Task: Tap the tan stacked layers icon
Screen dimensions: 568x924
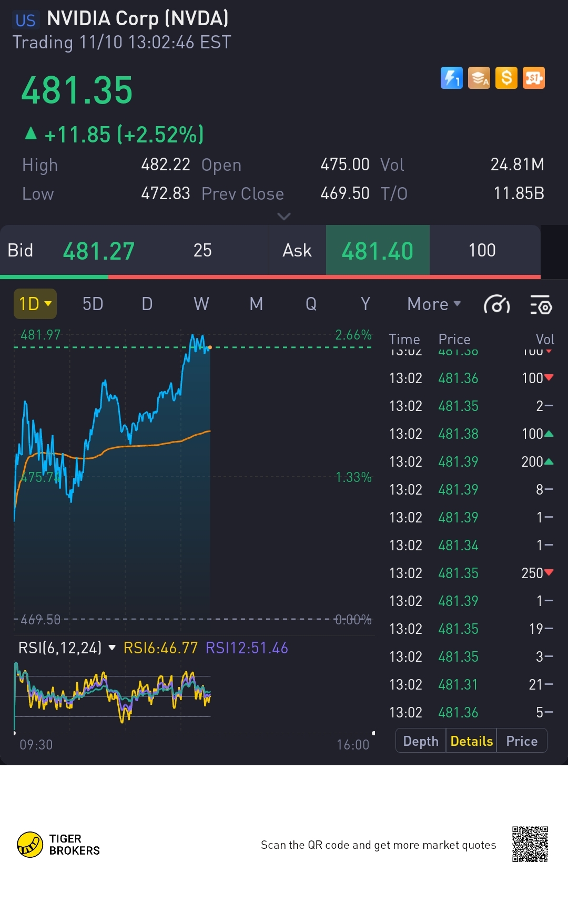Action: click(x=479, y=78)
